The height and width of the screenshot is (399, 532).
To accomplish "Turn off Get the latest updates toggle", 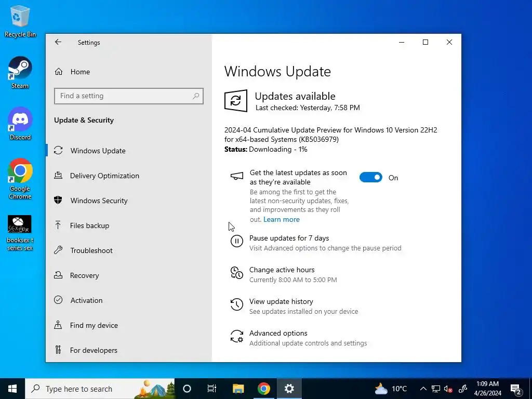I will coord(371,178).
